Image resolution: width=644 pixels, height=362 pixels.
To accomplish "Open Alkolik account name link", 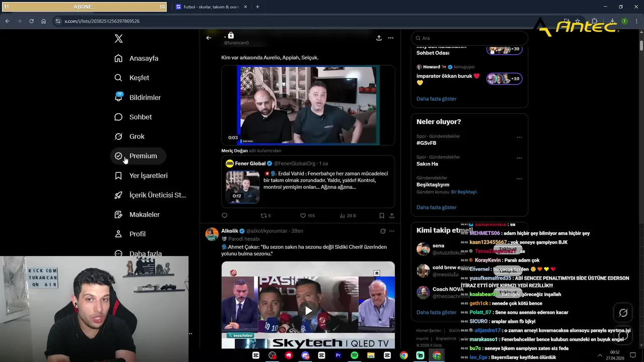I will 230,231.
